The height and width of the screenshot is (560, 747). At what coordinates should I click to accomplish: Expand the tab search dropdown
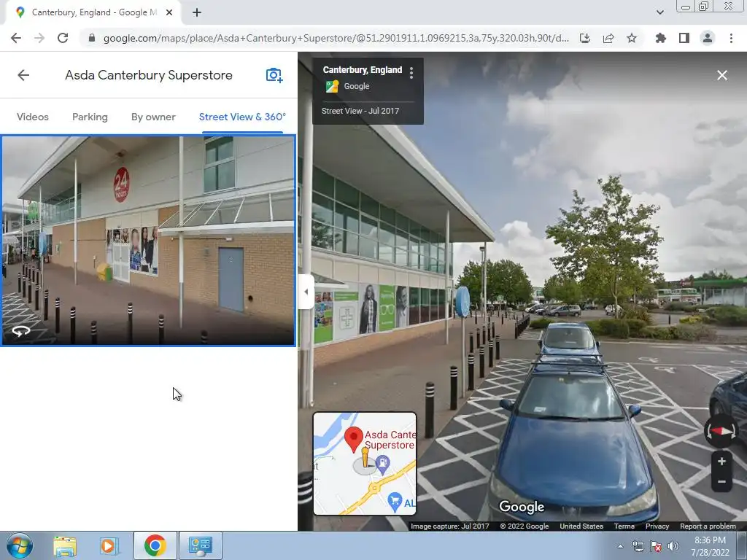(x=659, y=12)
